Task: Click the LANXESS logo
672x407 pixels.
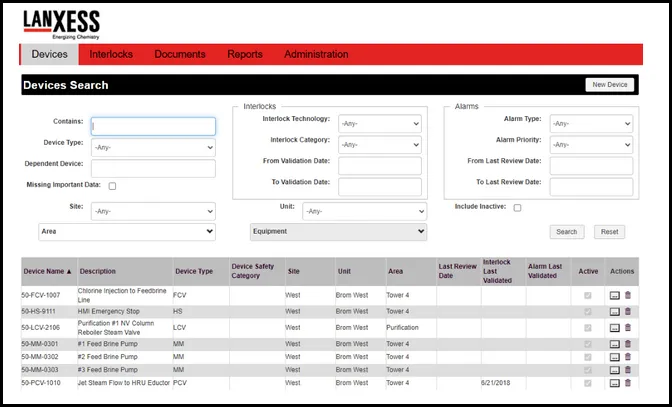Action: (61, 24)
